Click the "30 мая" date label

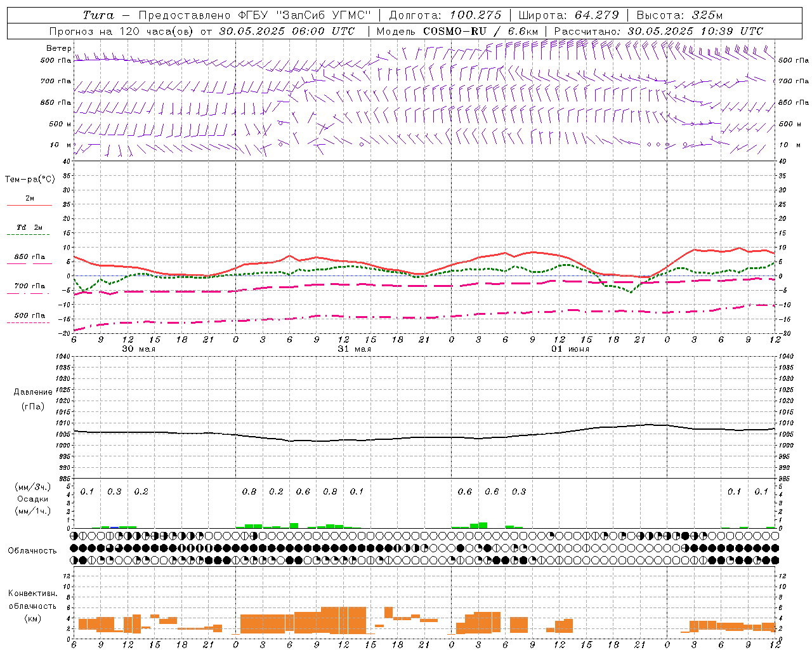pyautogui.click(x=138, y=348)
